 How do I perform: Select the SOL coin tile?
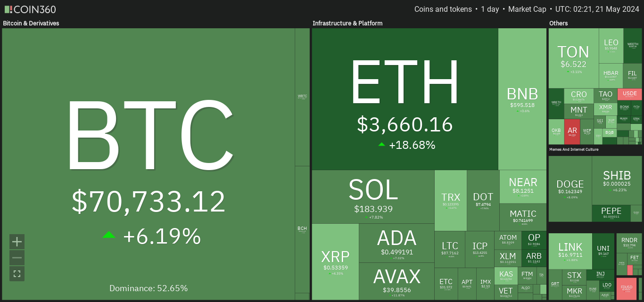click(x=373, y=196)
